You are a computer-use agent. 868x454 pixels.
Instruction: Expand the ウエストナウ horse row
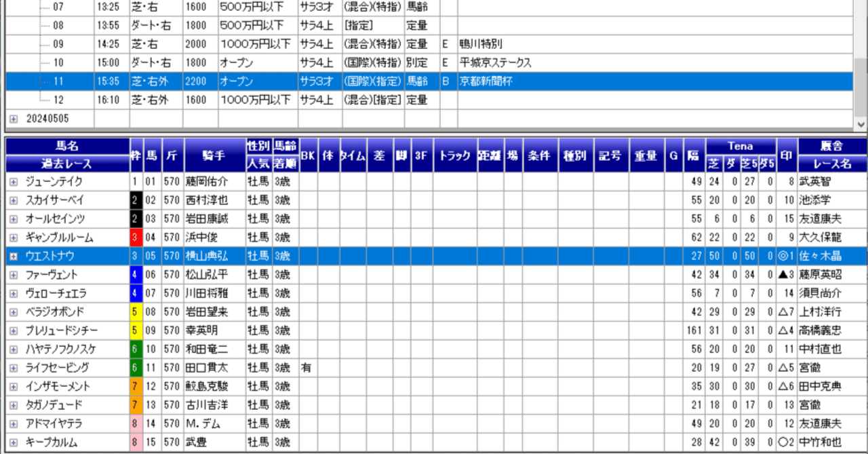[x=14, y=257]
